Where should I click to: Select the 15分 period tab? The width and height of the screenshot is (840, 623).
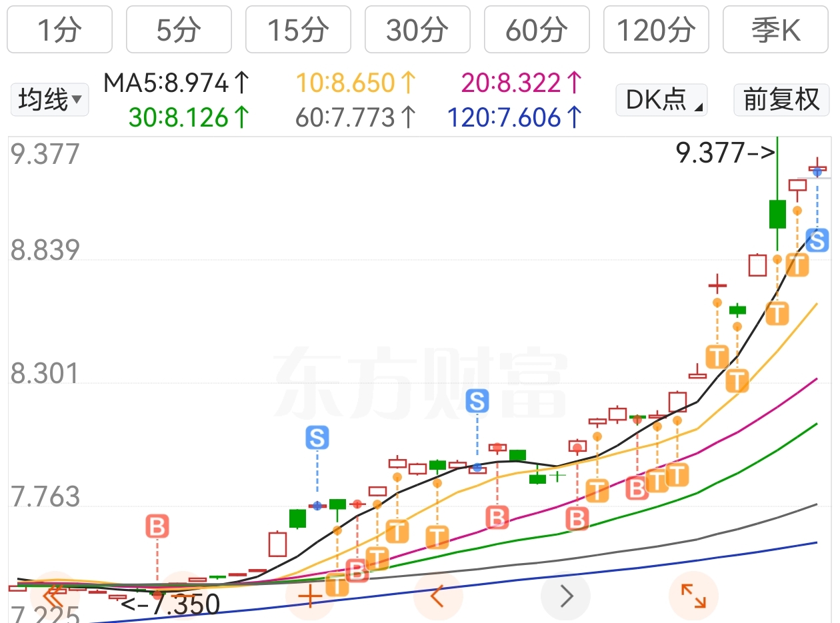[298, 30]
